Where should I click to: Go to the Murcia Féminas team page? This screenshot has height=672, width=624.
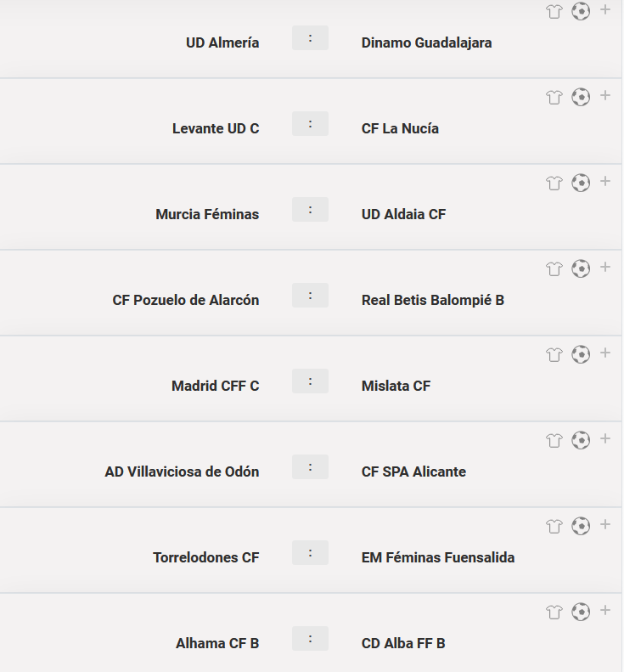click(207, 214)
